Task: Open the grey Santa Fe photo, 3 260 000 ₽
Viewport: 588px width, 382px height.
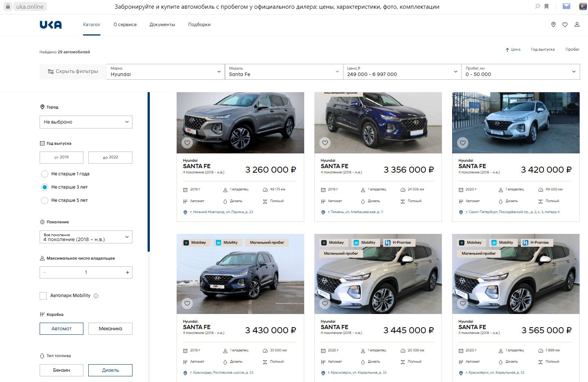Action: point(240,123)
